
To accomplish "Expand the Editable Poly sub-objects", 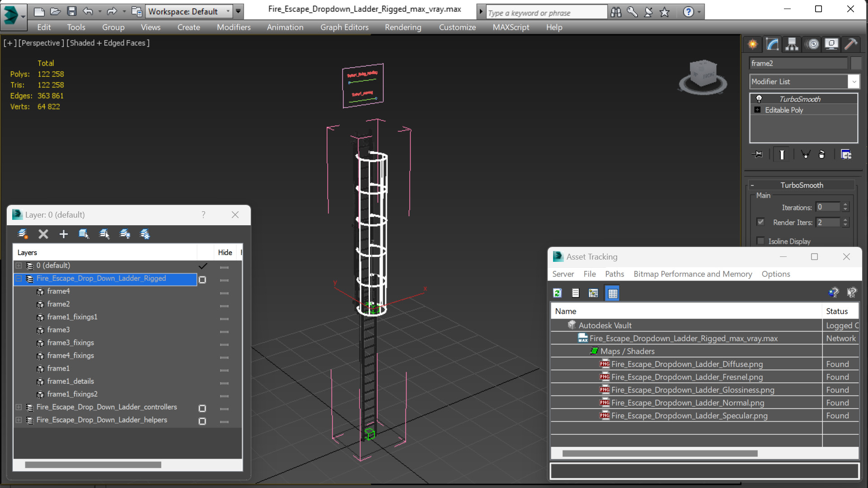I will [x=757, y=110].
